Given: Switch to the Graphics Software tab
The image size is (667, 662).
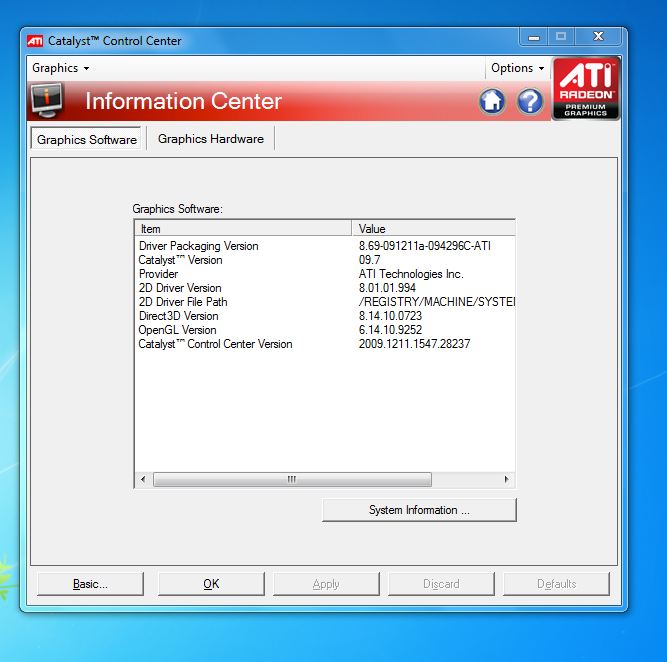Looking at the screenshot, I should (86, 139).
